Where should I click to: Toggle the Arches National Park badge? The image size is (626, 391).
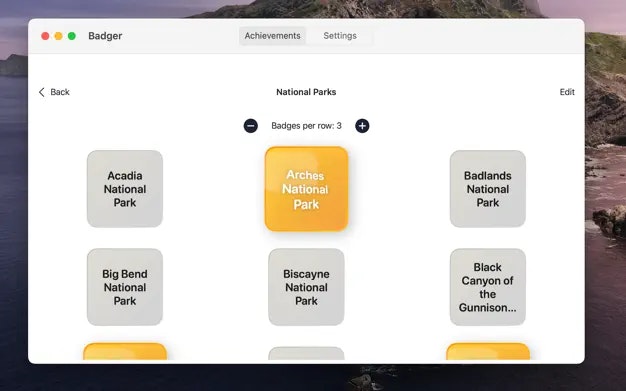[x=306, y=189]
